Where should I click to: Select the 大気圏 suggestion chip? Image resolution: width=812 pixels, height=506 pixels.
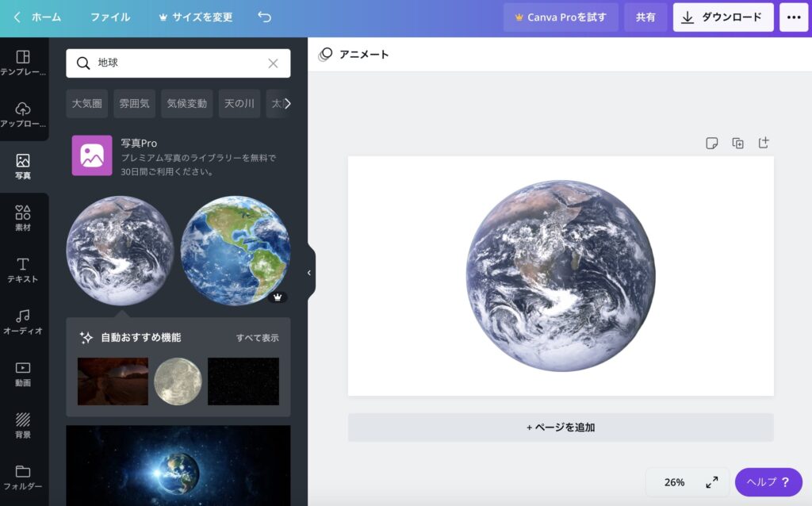tap(86, 104)
